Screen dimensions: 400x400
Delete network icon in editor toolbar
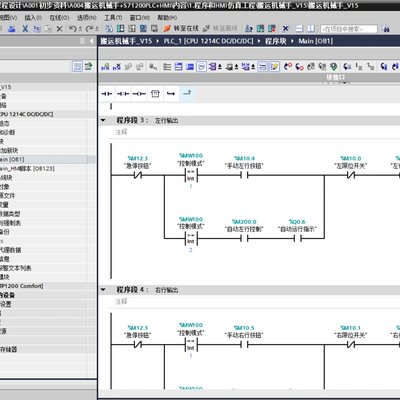(x=117, y=67)
